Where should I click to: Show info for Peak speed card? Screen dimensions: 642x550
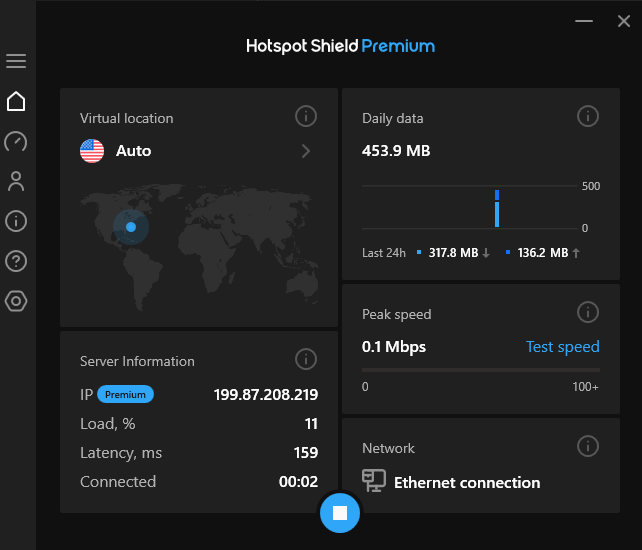pos(588,312)
